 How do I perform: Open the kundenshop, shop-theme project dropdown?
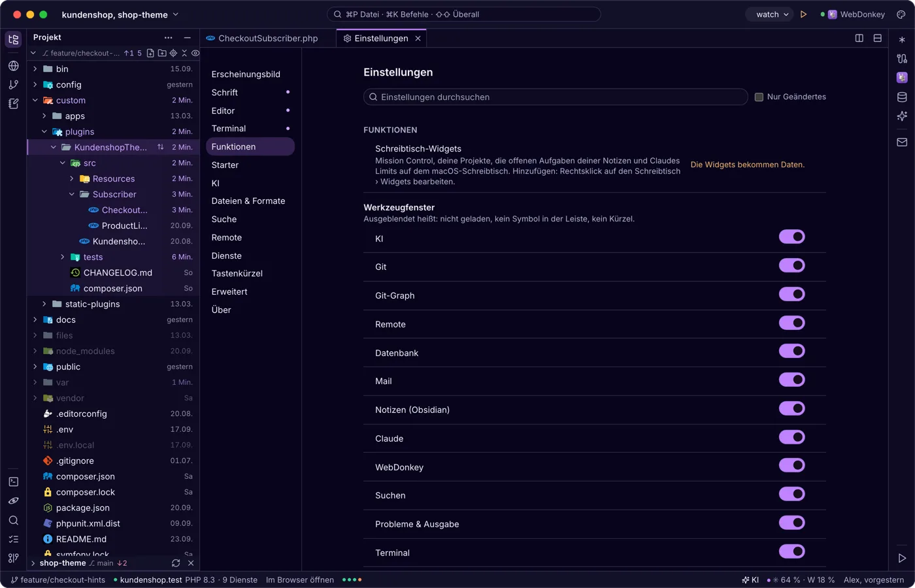[x=120, y=14]
